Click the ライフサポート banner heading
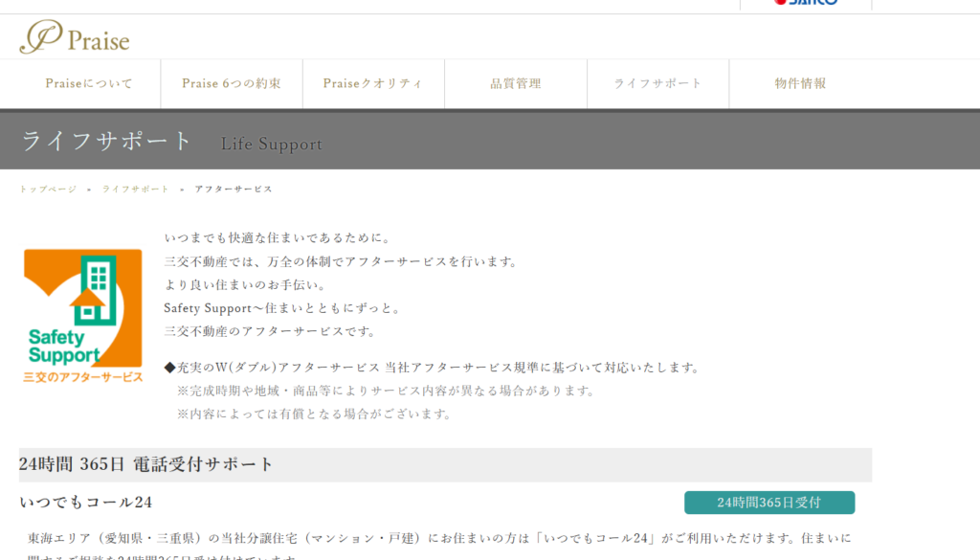This screenshot has height=560, width=980. 107,141
